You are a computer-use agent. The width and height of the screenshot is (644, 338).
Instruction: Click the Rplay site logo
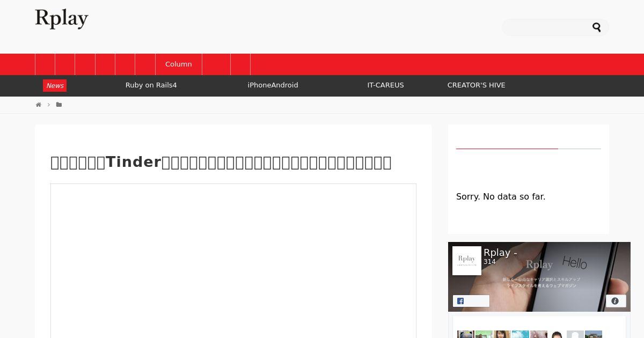(x=62, y=19)
